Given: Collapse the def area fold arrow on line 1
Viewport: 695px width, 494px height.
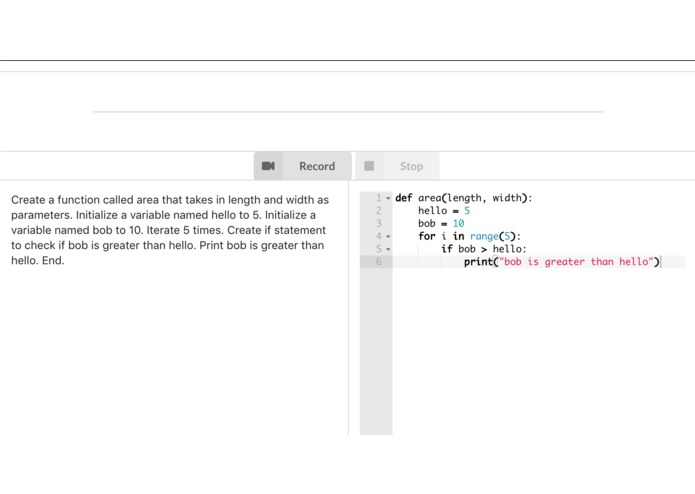Looking at the screenshot, I should (388, 198).
